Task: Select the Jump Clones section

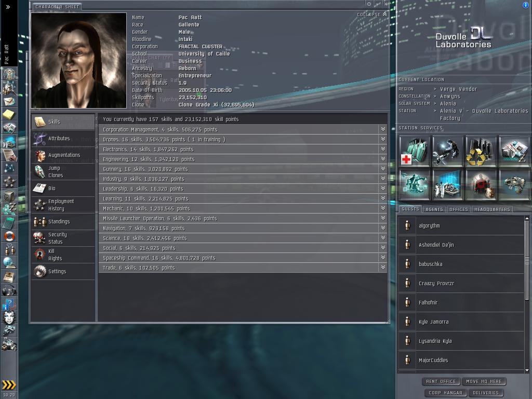Action: (63, 171)
